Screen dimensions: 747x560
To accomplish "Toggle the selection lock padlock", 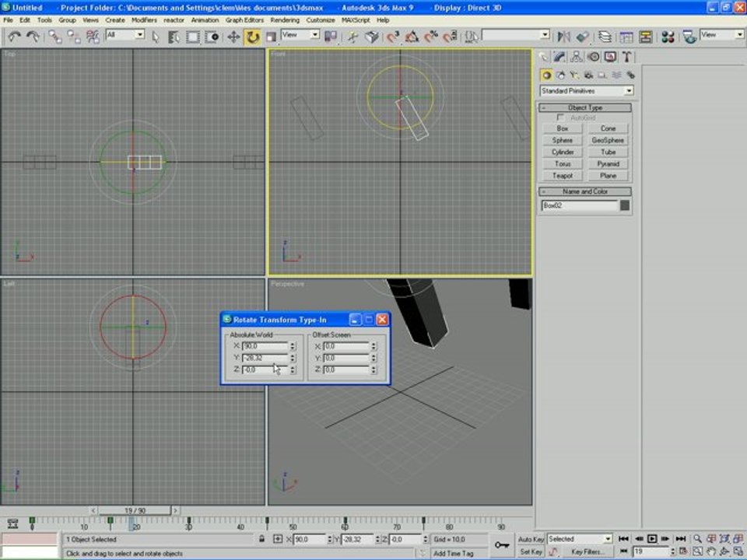I will click(x=261, y=539).
